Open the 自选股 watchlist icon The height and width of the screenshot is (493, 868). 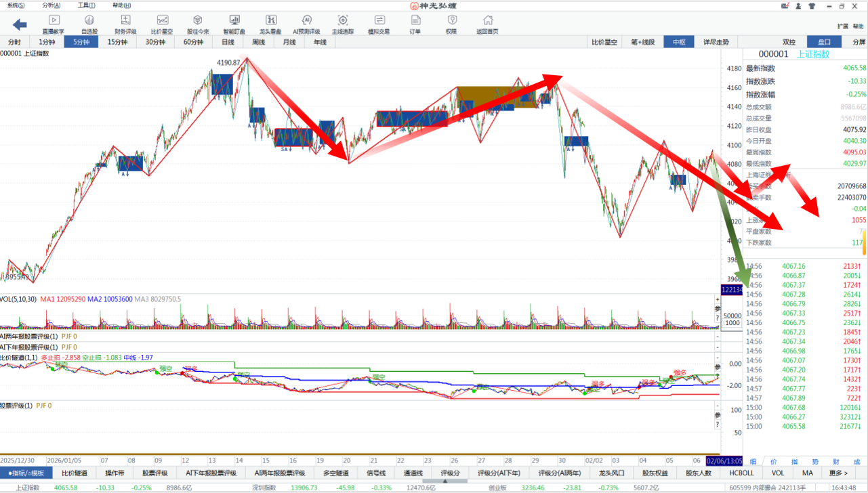89,25
